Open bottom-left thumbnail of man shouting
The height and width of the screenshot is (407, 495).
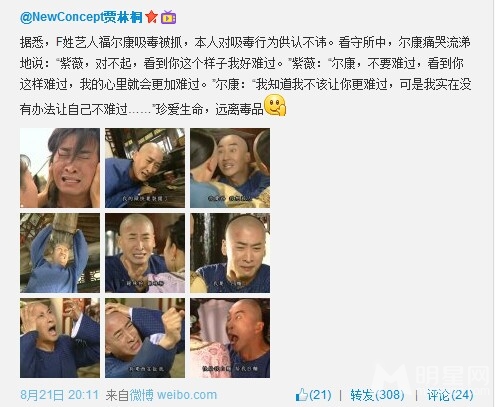click(x=60, y=338)
